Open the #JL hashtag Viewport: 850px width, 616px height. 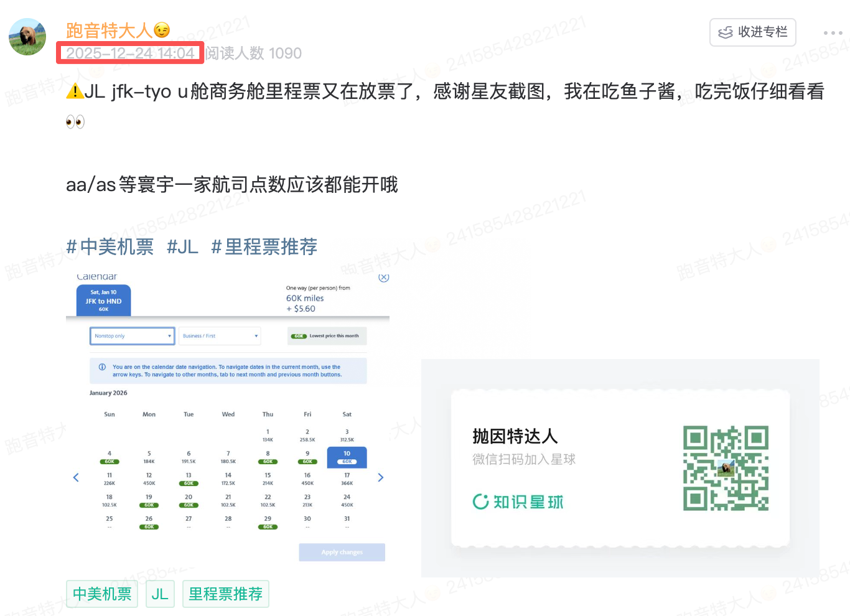182,247
